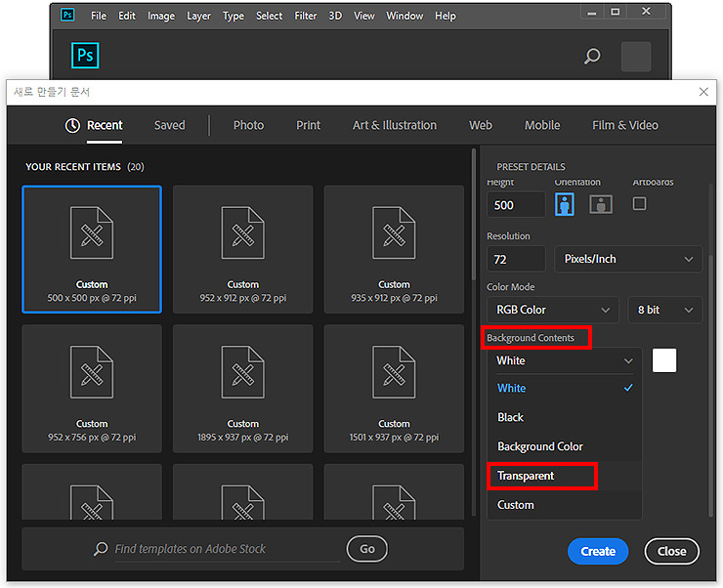Click Find templates on Adobe Stock field
Image resolution: width=723 pixels, height=588 pixels.
pos(227,549)
